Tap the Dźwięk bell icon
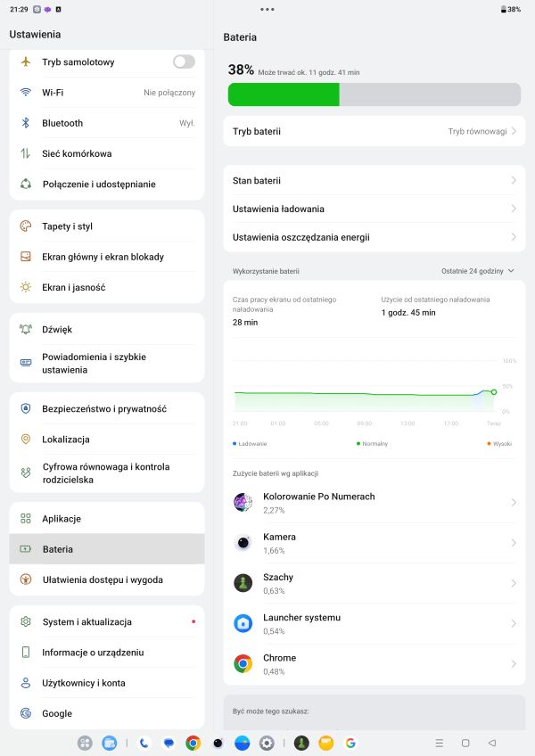This screenshot has width=535, height=756. coord(26,329)
